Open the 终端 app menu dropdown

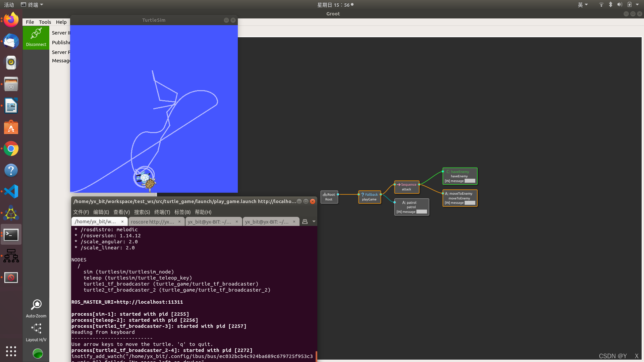click(x=33, y=5)
